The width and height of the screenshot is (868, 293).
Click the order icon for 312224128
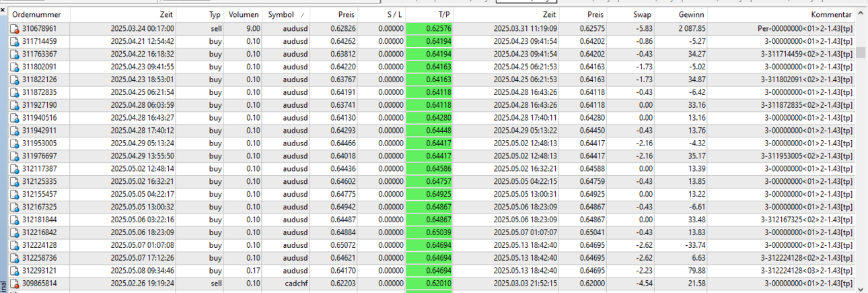point(14,245)
